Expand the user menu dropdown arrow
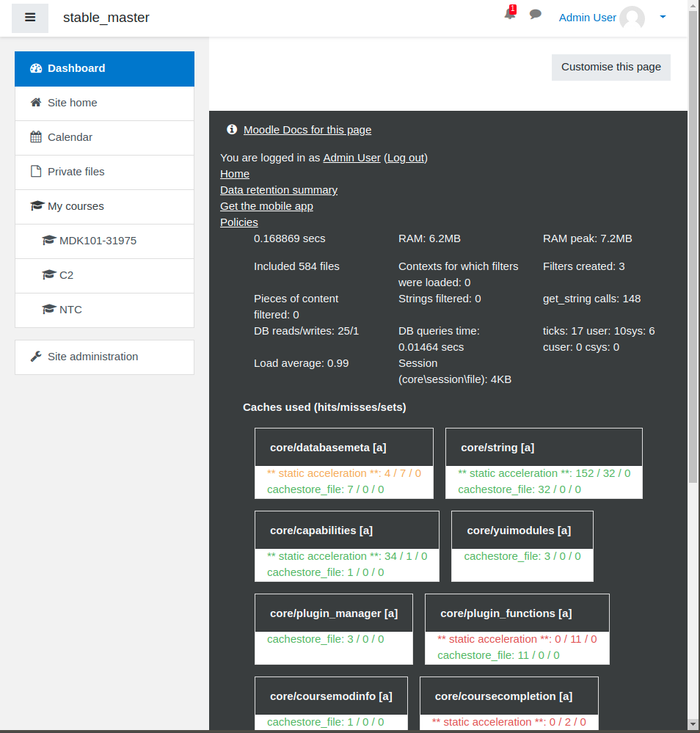Screen dimensions: 700x733 tap(663, 17)
